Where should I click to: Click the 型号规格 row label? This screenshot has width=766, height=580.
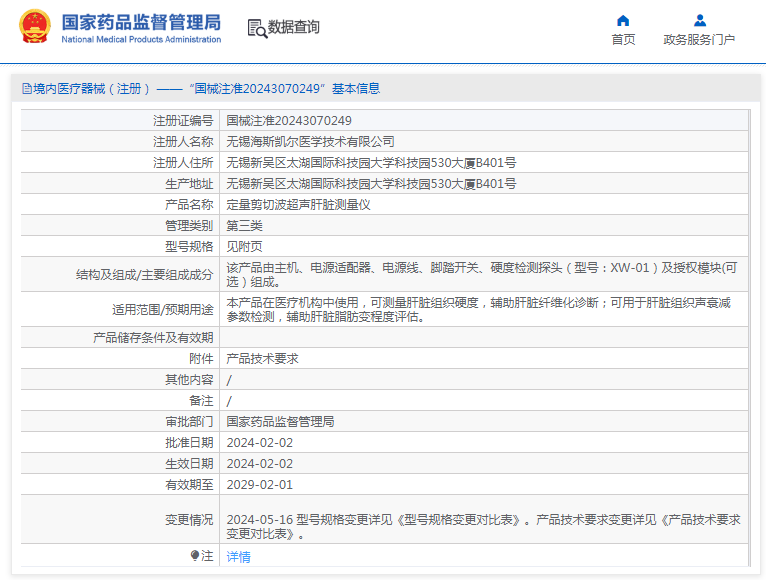(189, 247)
